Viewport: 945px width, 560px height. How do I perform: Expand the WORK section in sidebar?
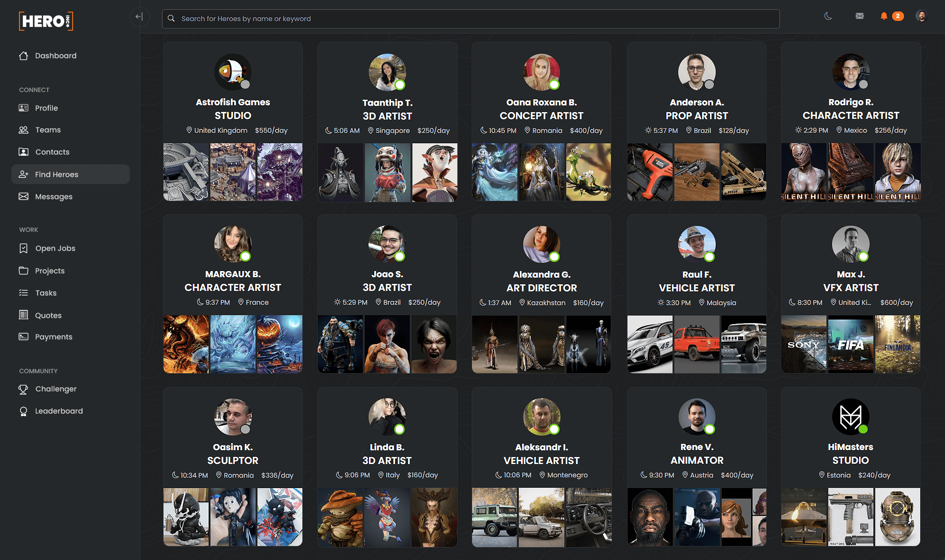pos(28,230)
